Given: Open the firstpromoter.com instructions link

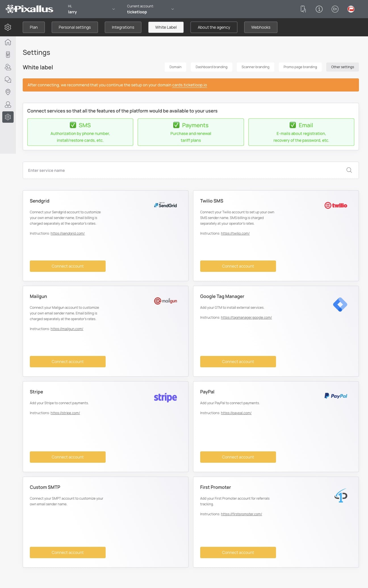Looking at the screenshot, I should [x=241, y=514].
